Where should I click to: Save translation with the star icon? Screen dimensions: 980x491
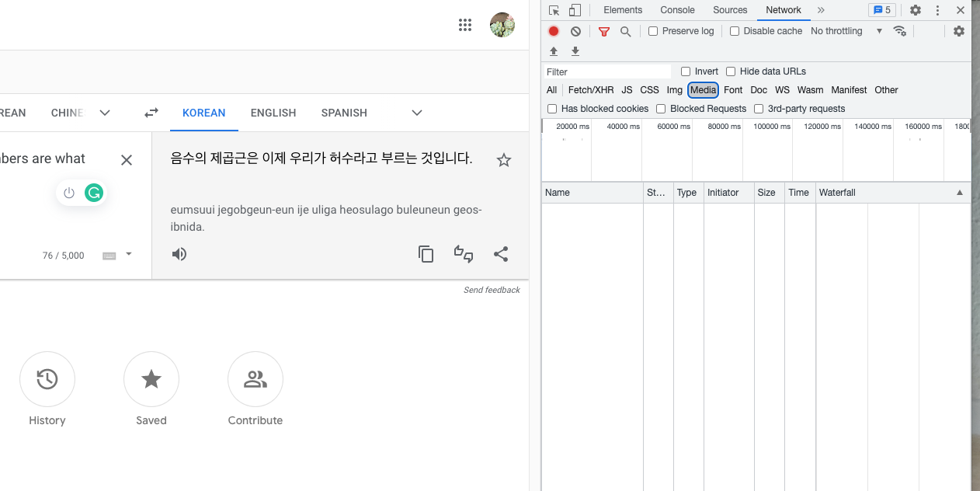504,160
